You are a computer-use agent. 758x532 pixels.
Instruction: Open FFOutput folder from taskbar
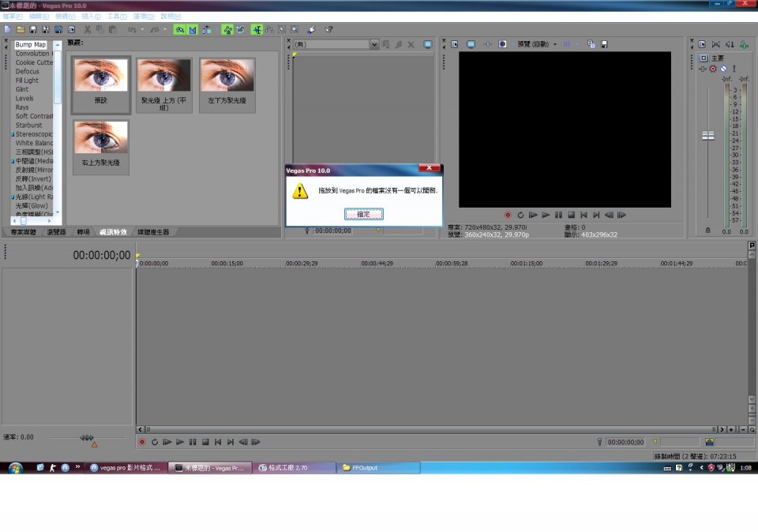coord(378,468)
